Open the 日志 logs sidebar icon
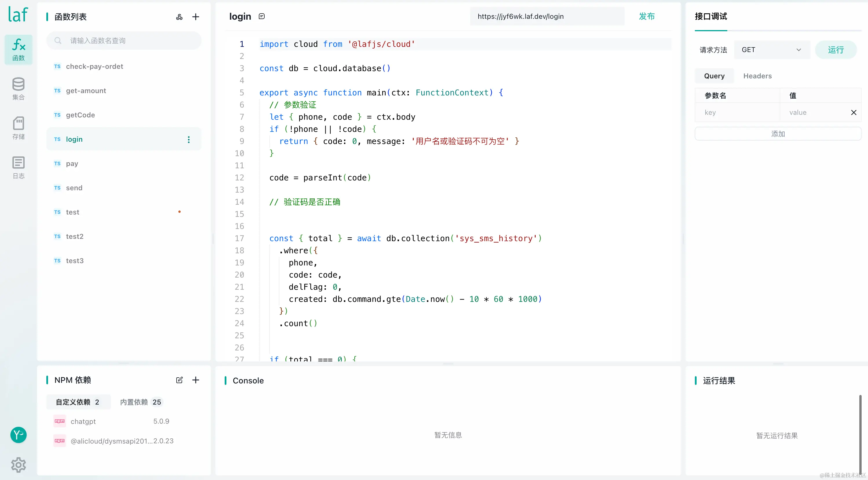The image size is (868, 480). click(19, 167)
